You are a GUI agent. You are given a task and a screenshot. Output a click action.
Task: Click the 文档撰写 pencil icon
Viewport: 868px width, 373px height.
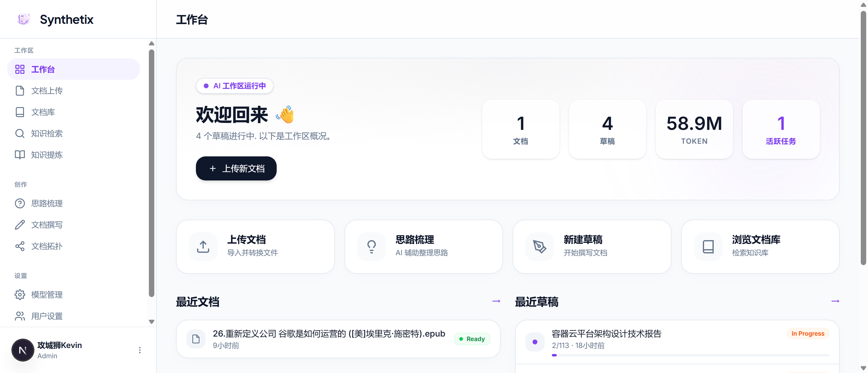[20, 225]
